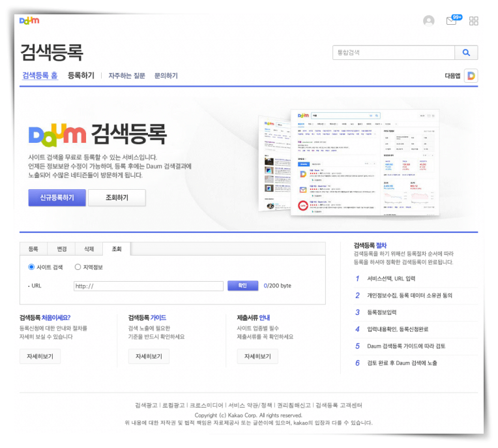Click the 검색등록 처음이세요? heading

[x=45, y=318]
